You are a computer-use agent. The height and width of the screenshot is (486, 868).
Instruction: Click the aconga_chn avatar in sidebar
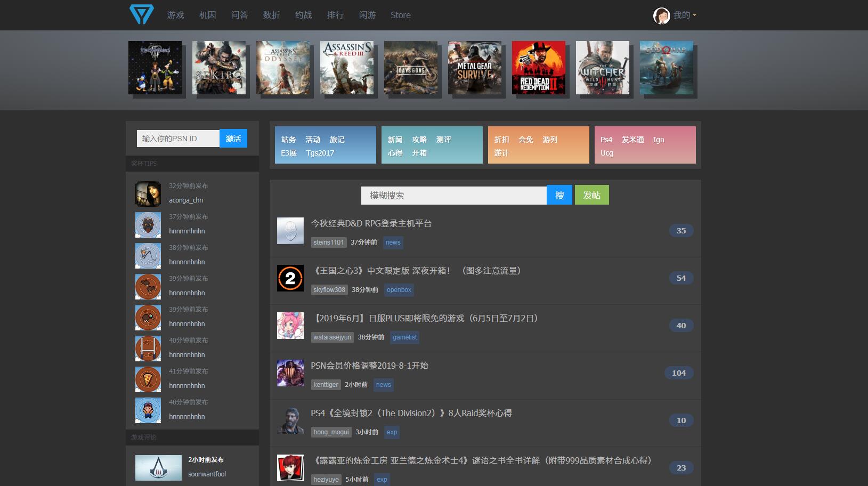[x=148, y=194]
